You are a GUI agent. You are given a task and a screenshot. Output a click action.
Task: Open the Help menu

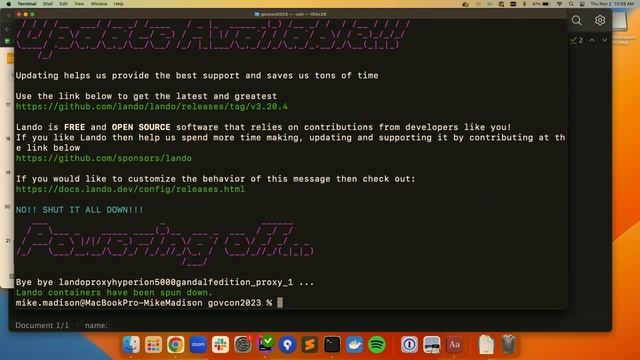[118, 4]
